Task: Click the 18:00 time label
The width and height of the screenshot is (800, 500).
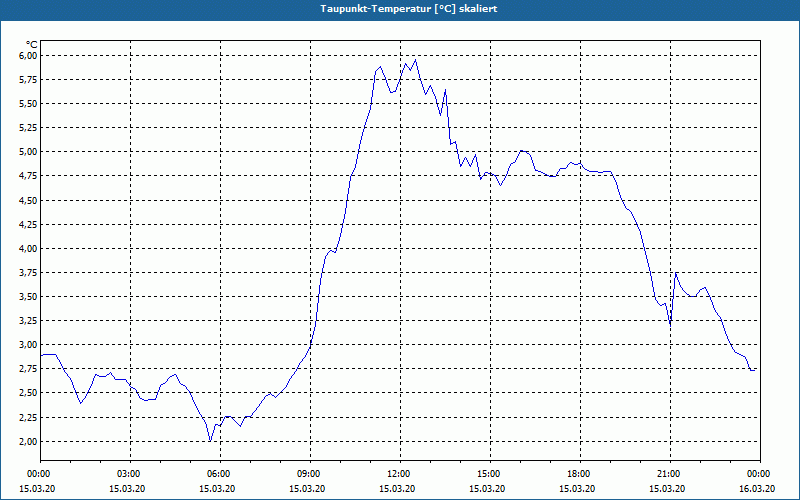Action: pyautogui.click(x=580, y=474)
